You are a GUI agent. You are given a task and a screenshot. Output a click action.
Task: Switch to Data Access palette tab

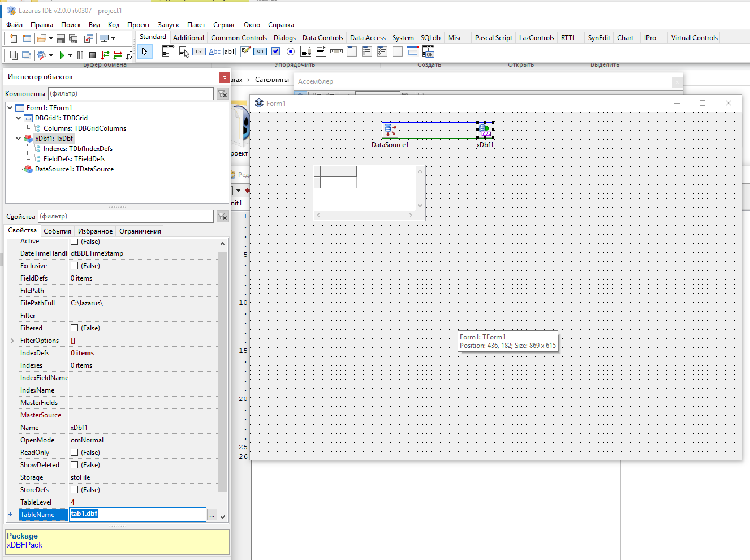[x=368, y=38]
